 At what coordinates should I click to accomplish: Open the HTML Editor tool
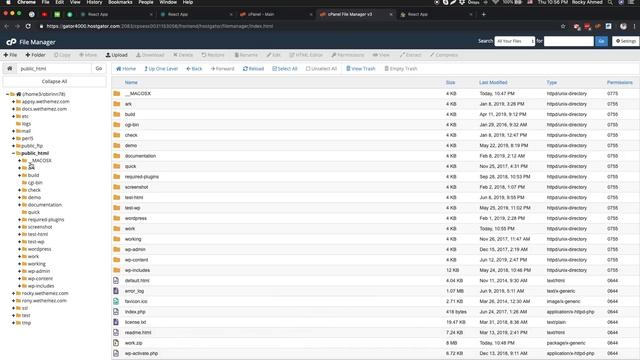coord(306,55)
